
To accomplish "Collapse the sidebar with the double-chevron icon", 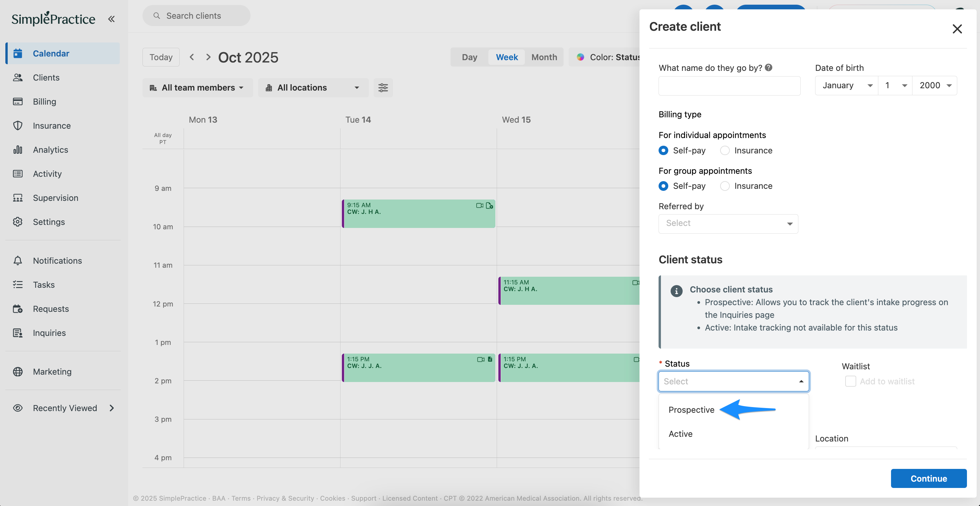I will (111, 19).
